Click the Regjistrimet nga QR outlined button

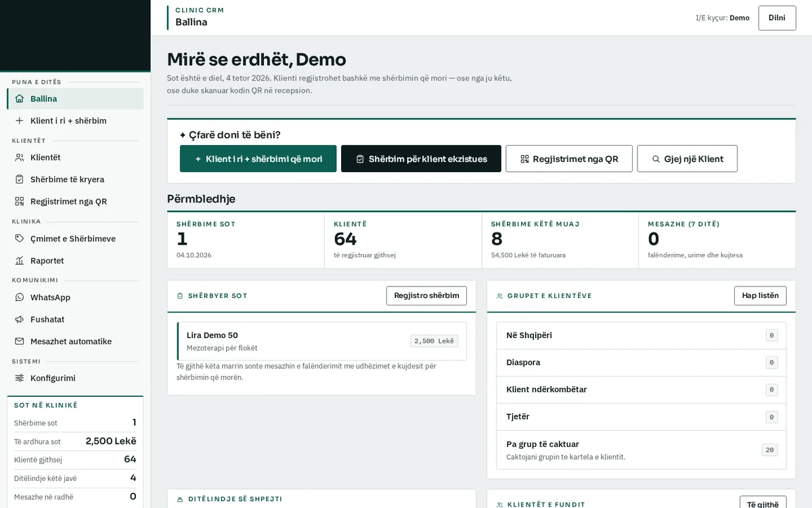[569, 158]
